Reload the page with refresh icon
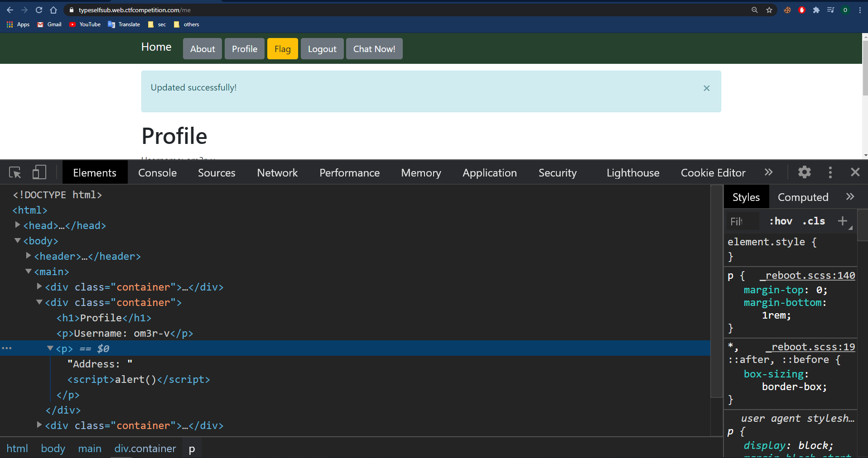868x458 pixels. 39,10
